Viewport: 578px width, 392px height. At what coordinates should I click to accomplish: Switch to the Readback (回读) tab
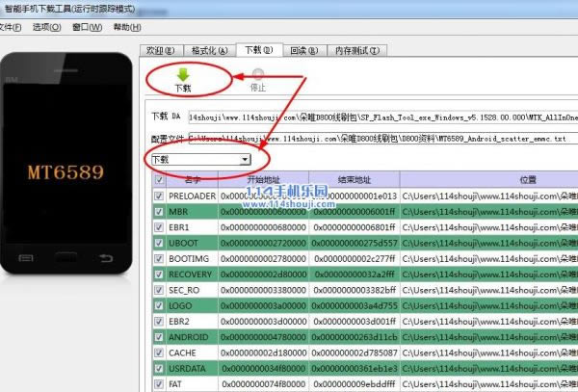point(302,48)
